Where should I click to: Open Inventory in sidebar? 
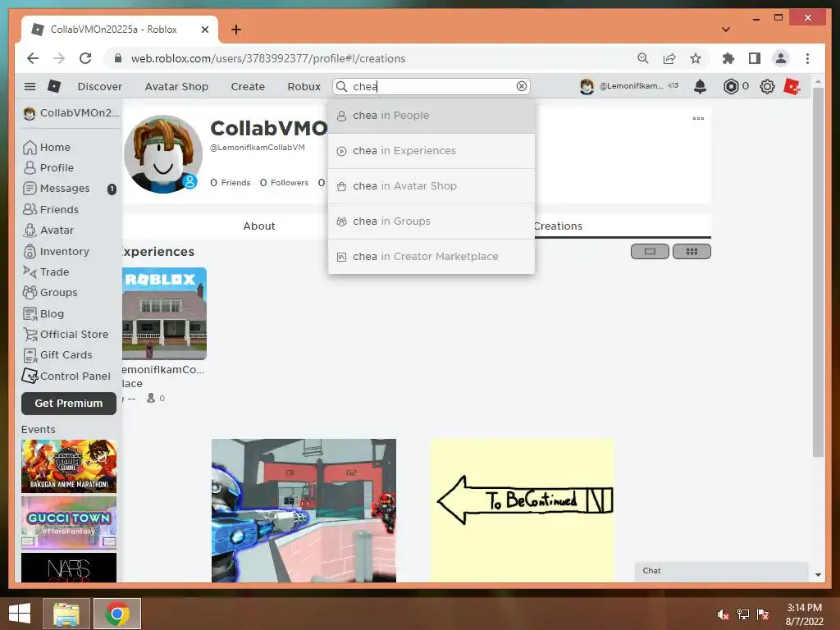57,251
